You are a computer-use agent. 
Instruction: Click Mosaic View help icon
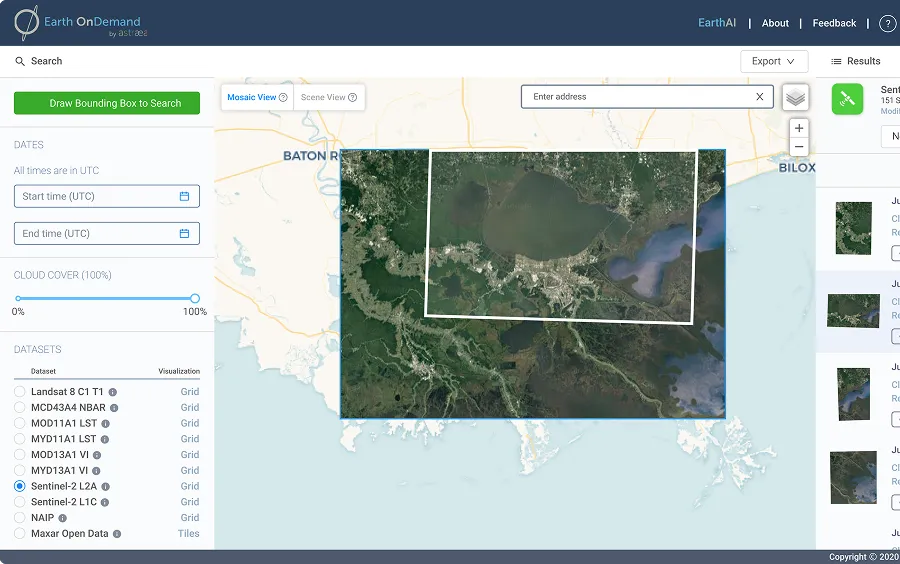(x=283, y=98)
